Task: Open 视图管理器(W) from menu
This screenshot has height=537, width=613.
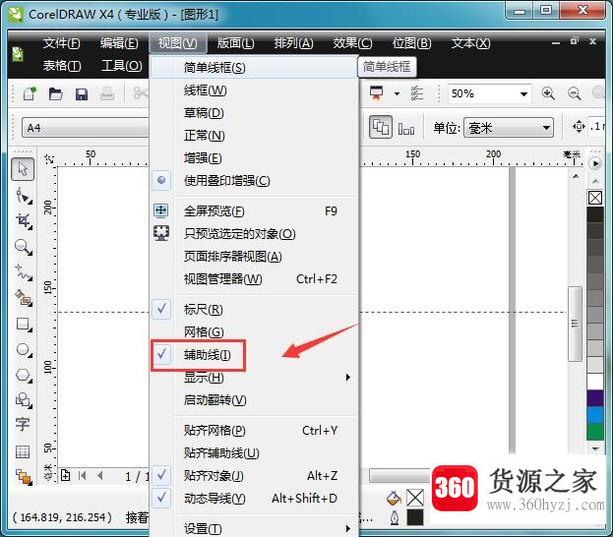Action: pos(254,279)
